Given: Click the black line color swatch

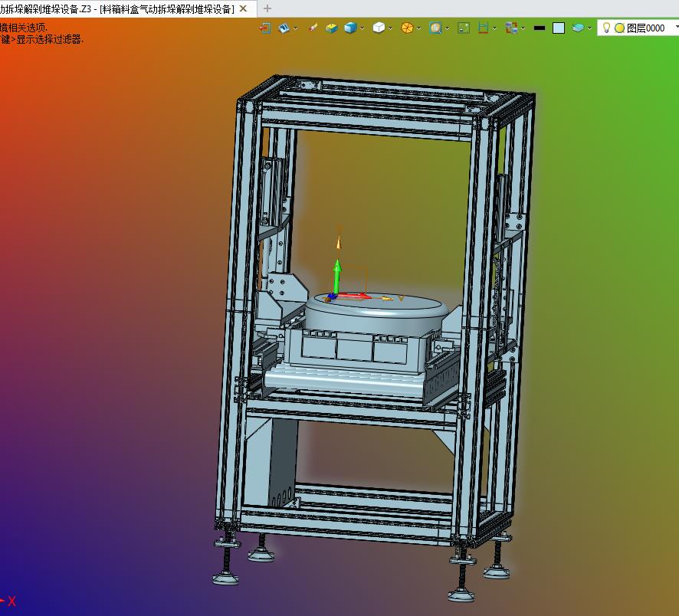Looking at the screenshot, I should pyautogui.click(x=540, y=28).
